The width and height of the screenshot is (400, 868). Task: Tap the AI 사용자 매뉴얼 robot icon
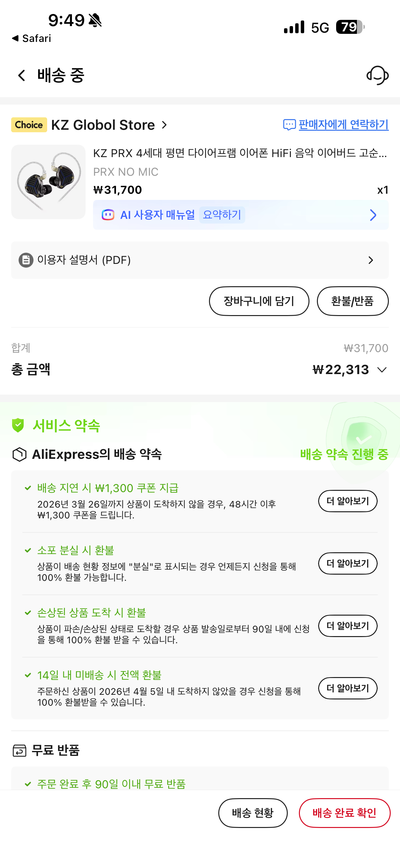tap(108, 215)
